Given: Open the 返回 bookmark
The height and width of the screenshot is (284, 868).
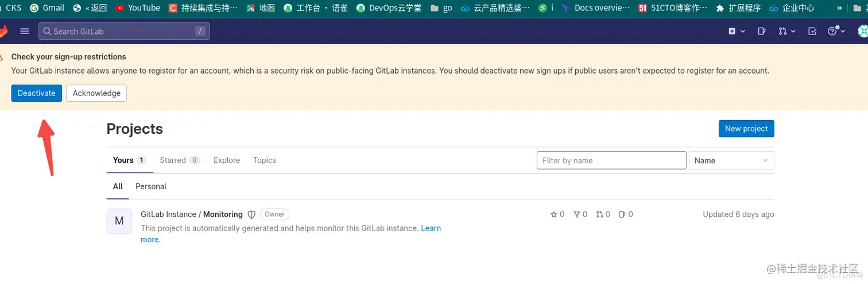Looking at the screenshot, I should pos(90,8).
